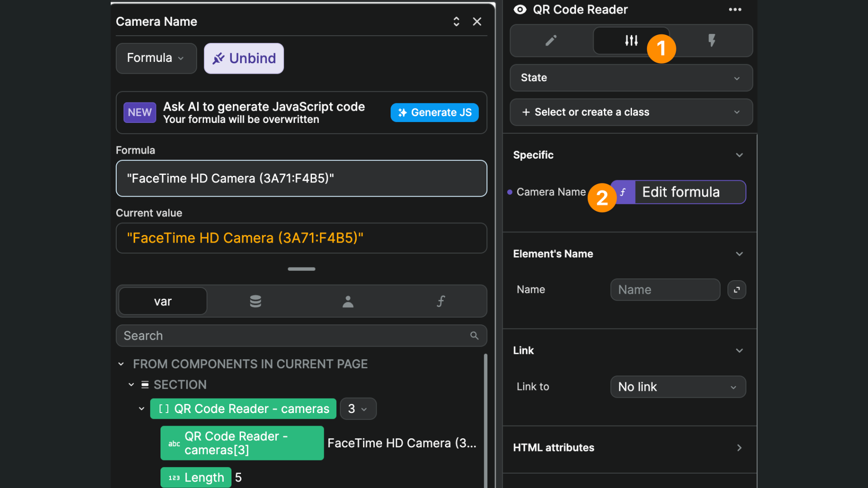Click inside the Search field
This screenshot has height=488, width=868.
click(x=271, y=335)
